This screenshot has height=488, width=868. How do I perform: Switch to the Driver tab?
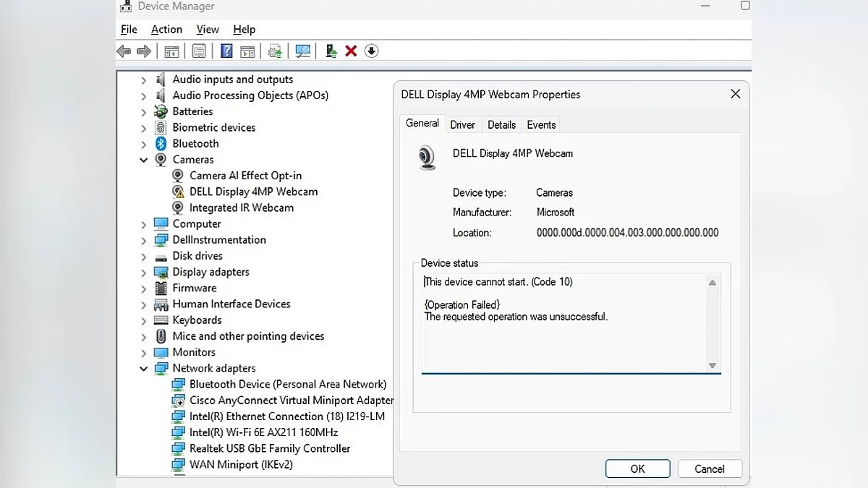pos(462,124)
